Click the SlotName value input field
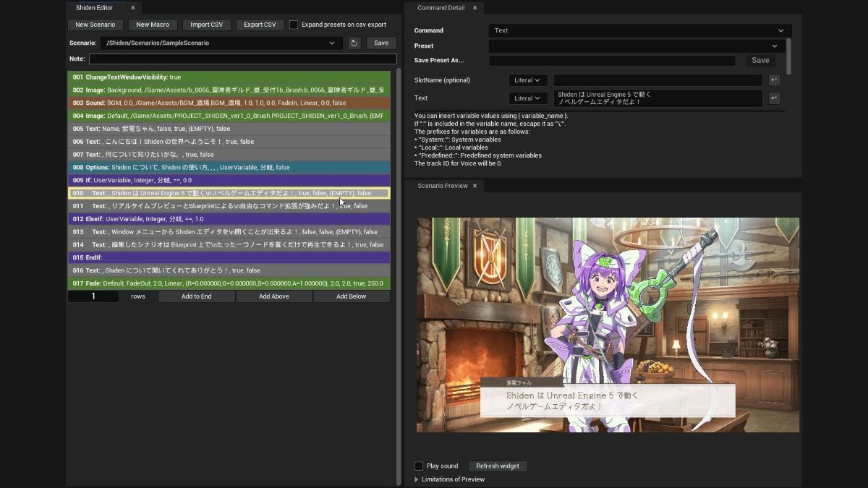The height and width of the screenshot is (488, 868). pyautogui.click(x=658, y=80)
